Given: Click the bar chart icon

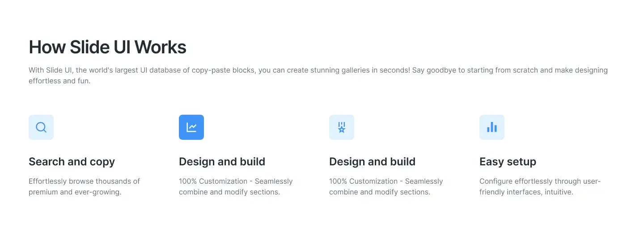Looking at the screenshot, I should click(492, 127).
